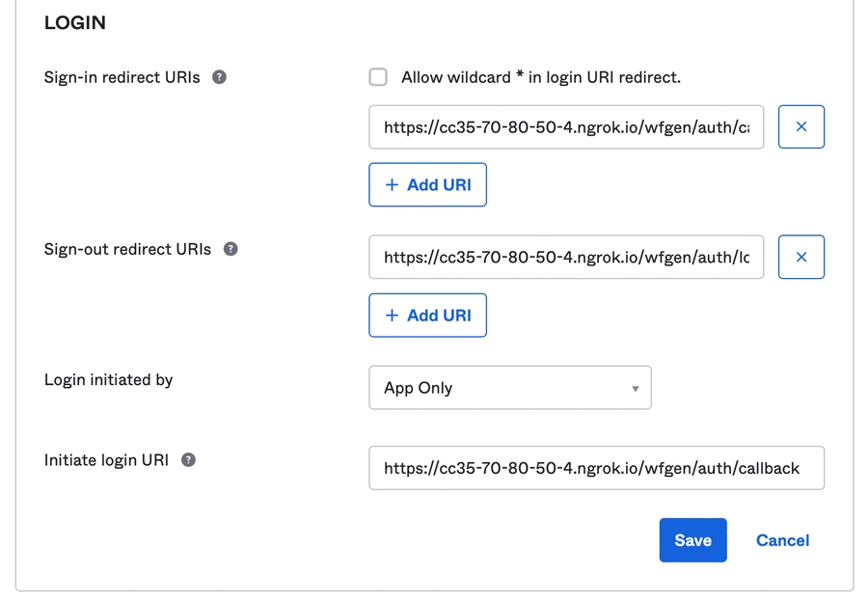Cancel editing login settings
The height and width of the screenshot is (606, 868).
tap(782, 540)
